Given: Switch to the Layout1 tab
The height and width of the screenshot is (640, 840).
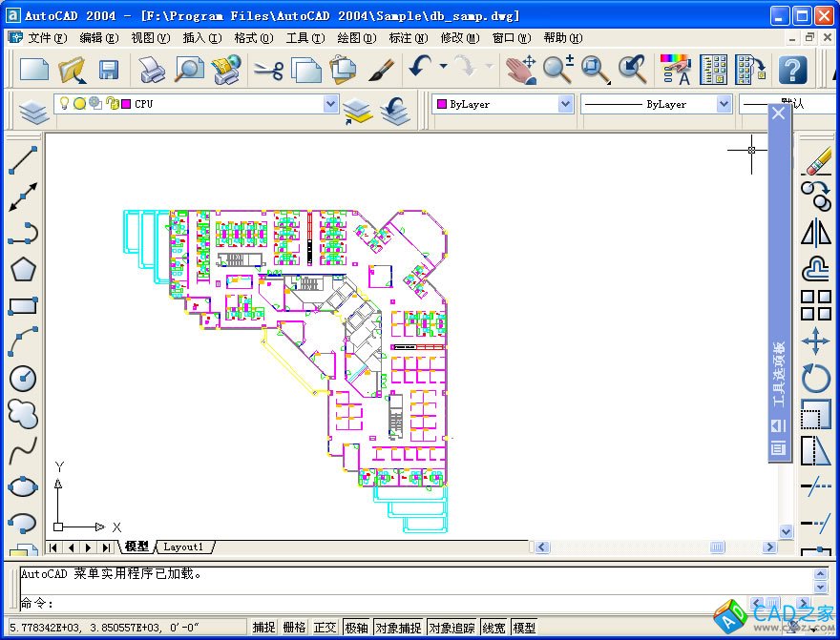Looking at the screenshot, I should coord(183,547).
